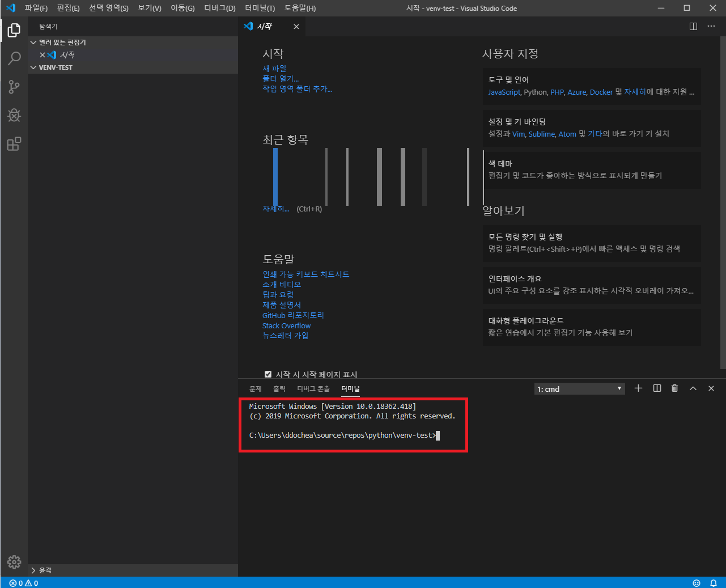Open the 인터페이스 개요 card

592,285
